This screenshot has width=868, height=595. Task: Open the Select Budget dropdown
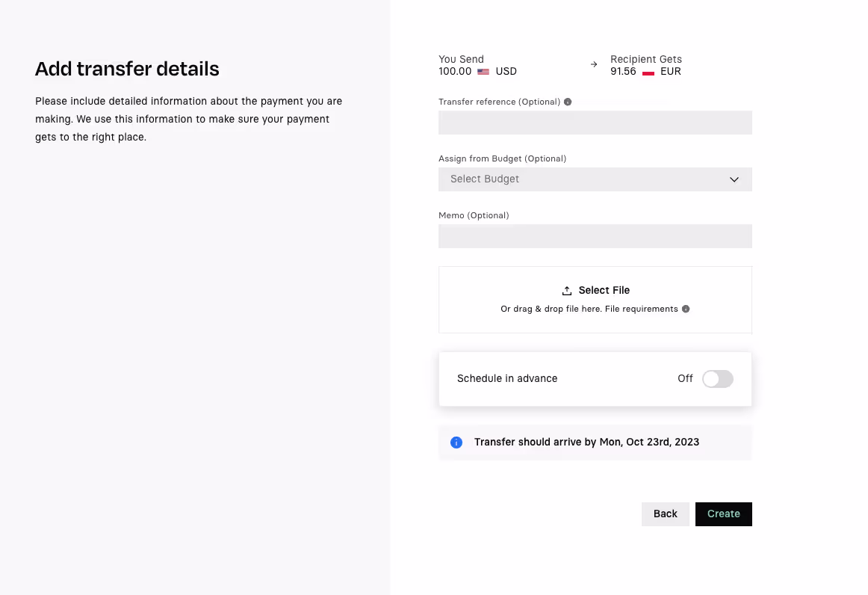(x=595, y=179)
